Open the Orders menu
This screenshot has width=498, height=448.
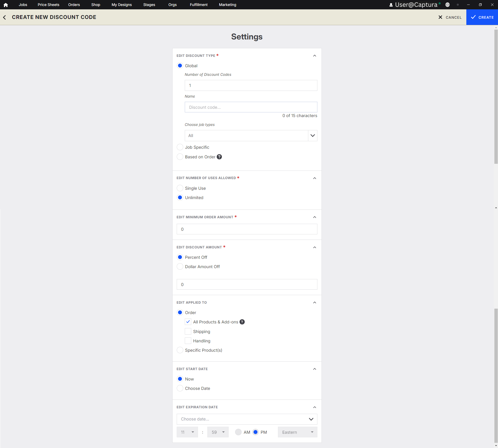(74, 5)
